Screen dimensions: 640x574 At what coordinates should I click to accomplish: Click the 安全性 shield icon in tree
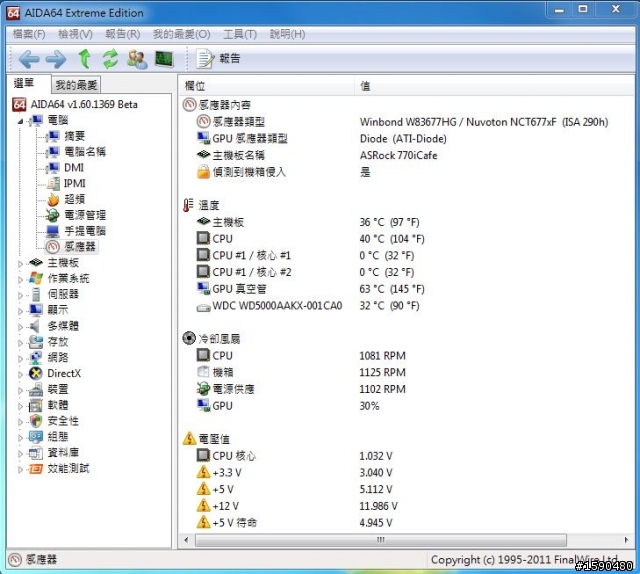coord(36,421)
